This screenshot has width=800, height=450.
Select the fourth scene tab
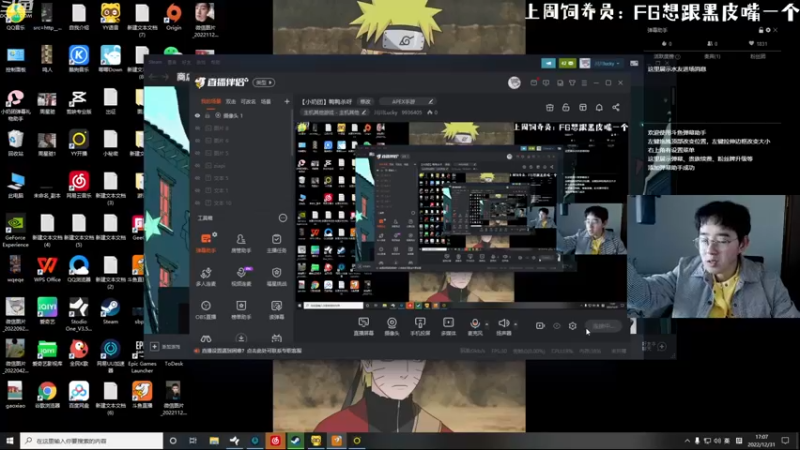266,102
